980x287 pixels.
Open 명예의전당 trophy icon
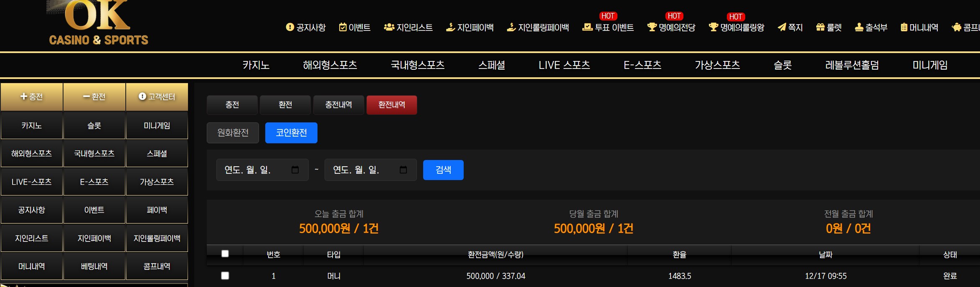(652, 27)
